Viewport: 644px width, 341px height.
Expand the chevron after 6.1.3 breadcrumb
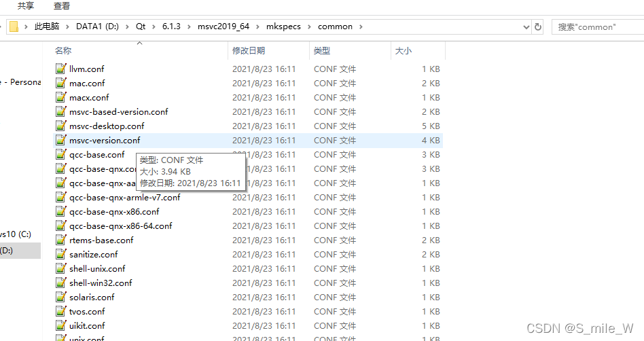[x=189, y=26]
